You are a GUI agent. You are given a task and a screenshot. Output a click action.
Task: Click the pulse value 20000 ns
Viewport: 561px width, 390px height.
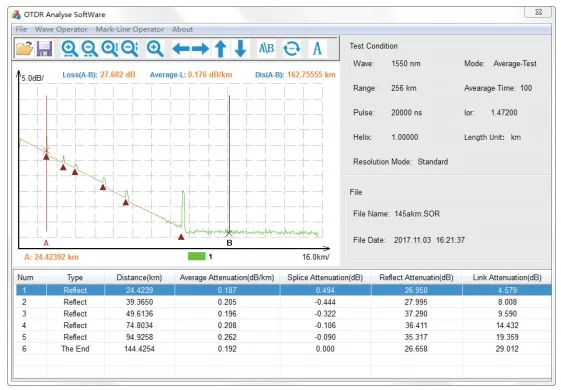[x=406, y=113]
